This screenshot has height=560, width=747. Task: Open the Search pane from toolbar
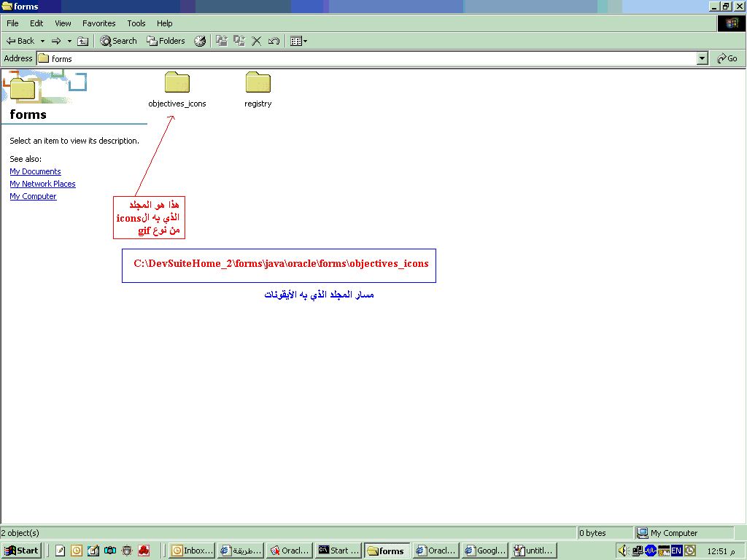point(118,41)
